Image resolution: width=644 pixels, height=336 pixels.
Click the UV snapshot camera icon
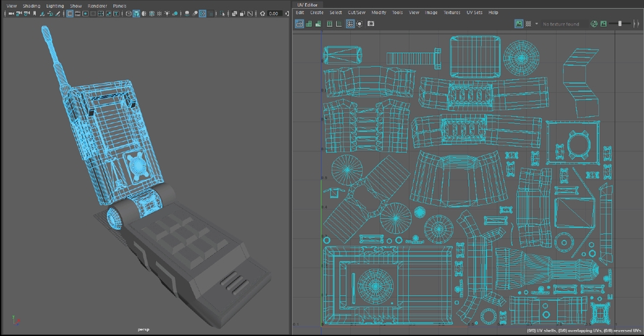tap(370, 23)
